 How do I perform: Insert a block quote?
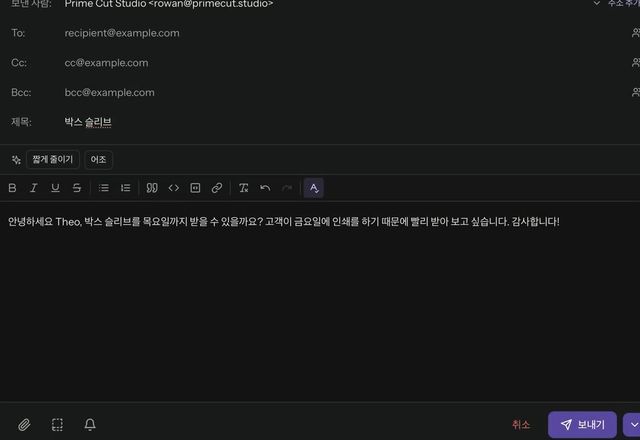pyautogui.click(x=152, y=188)
